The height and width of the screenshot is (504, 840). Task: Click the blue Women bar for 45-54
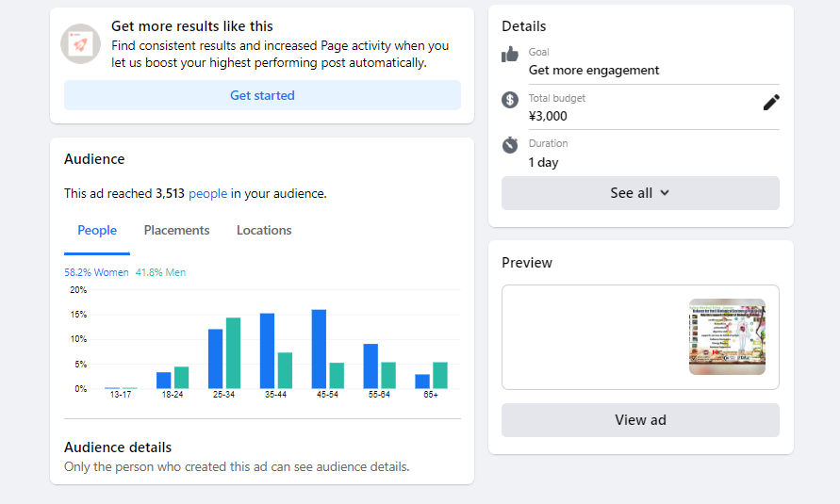pos(319,349)
